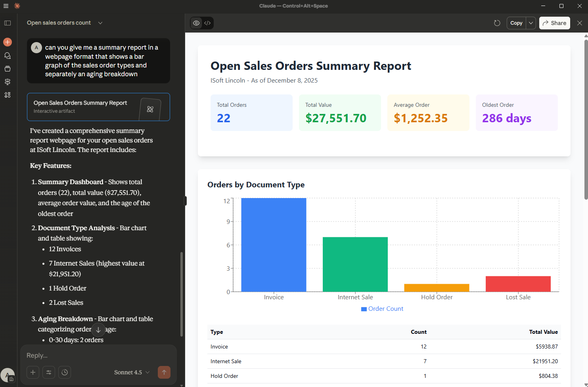Click the orange Hold Order bar

tap(437, 288)
